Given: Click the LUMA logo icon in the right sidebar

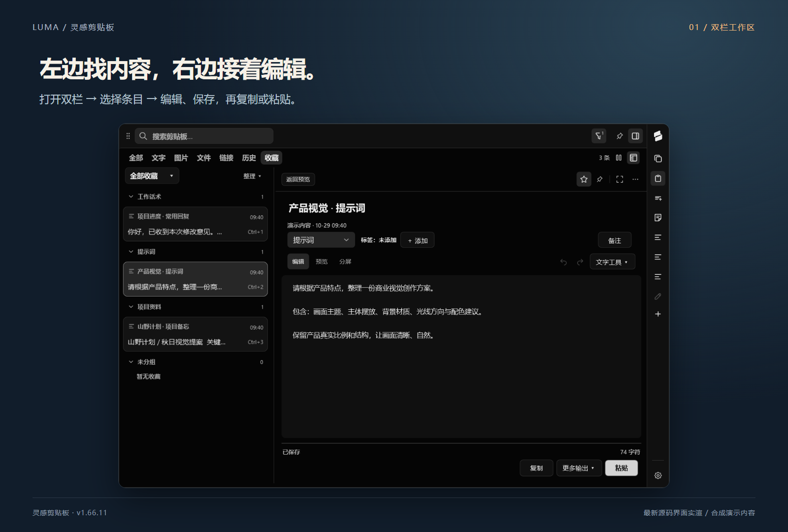Looking at the screenshot, I should click(x=658, y=136).
